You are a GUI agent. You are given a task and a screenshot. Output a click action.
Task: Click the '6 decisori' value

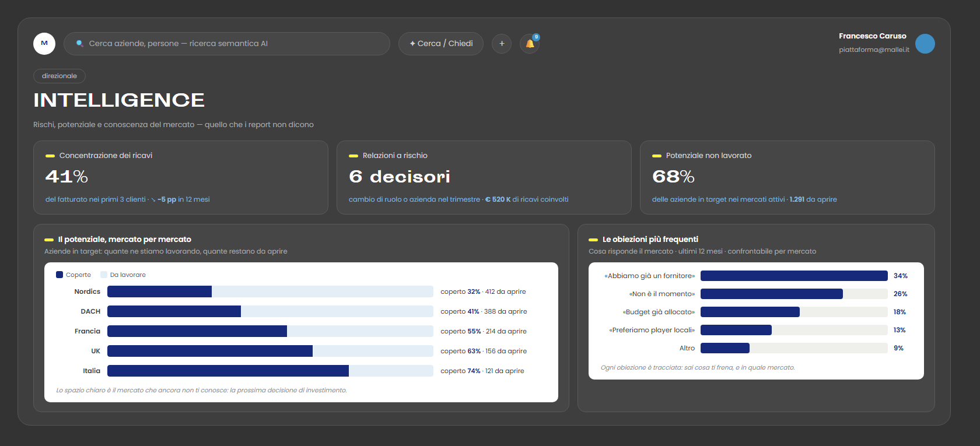[400, 177]
